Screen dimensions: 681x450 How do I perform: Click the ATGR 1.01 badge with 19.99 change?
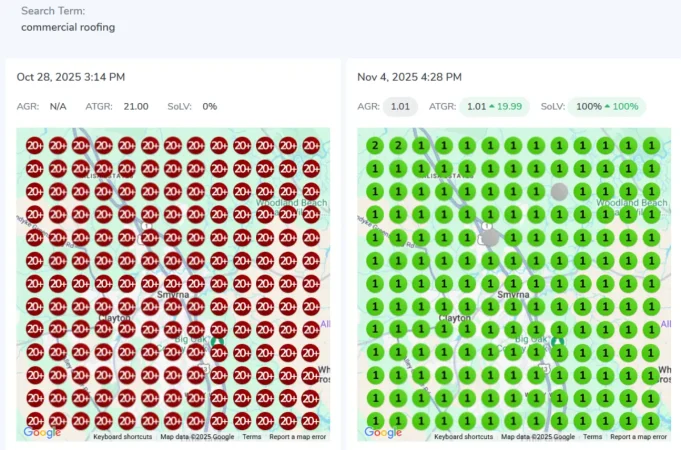(x=494, y=106)
